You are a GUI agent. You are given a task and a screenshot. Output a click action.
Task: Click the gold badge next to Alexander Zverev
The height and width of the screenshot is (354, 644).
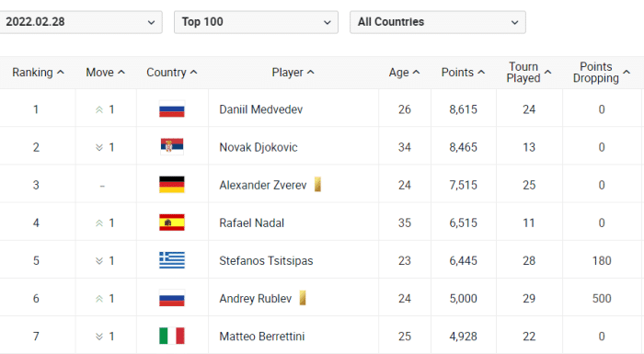317,185
